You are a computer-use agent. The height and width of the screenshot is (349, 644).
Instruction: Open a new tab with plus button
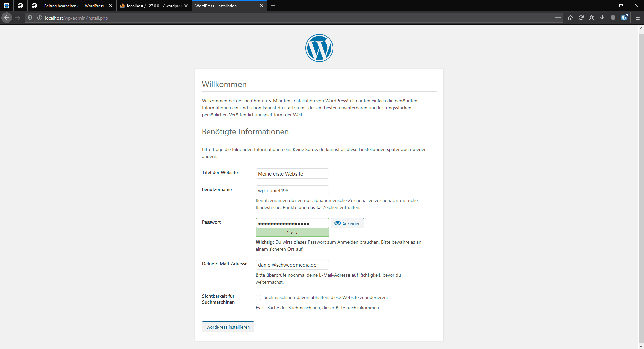coord(273,6)
